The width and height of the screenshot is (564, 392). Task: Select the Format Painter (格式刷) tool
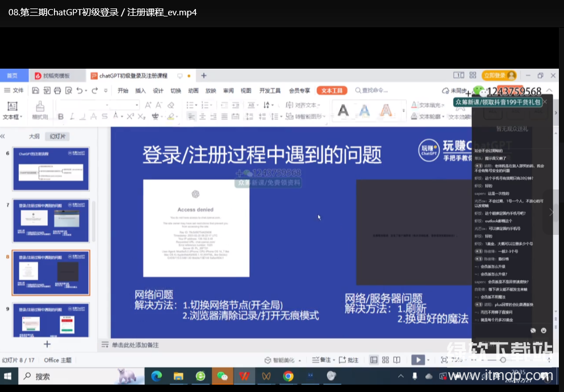40,110
